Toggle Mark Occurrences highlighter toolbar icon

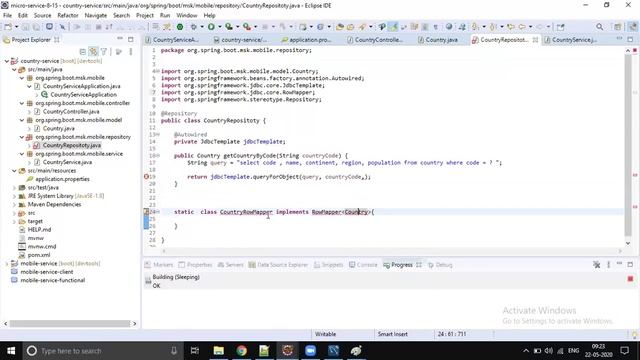point(393,27)
